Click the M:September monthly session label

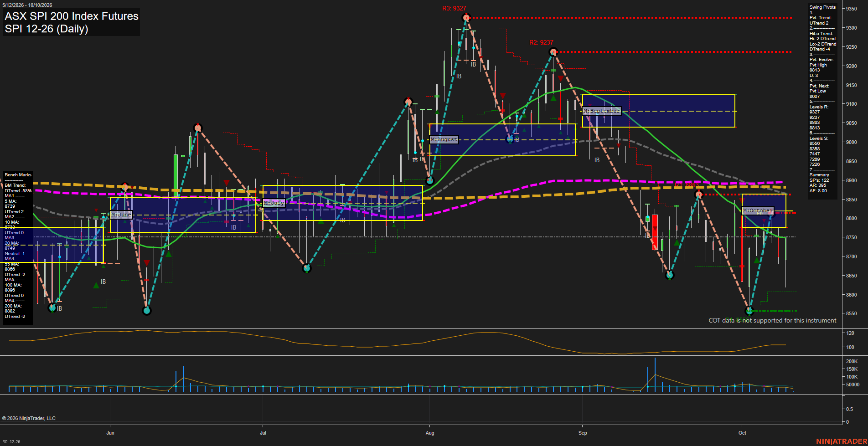602,111
